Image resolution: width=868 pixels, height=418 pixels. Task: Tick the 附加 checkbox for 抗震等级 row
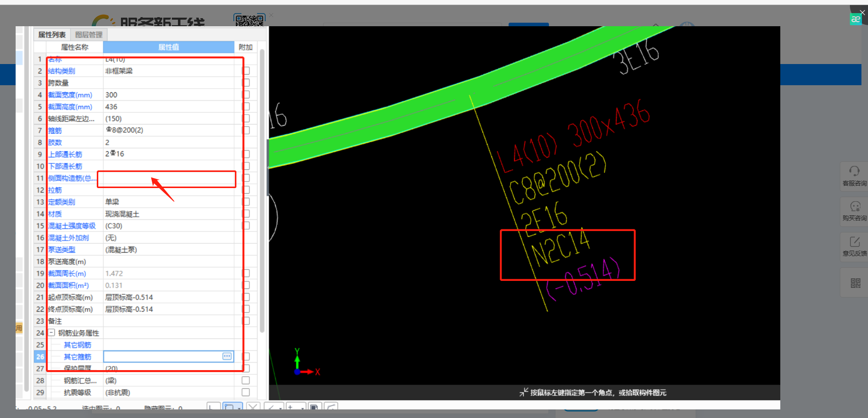[245, 392]
